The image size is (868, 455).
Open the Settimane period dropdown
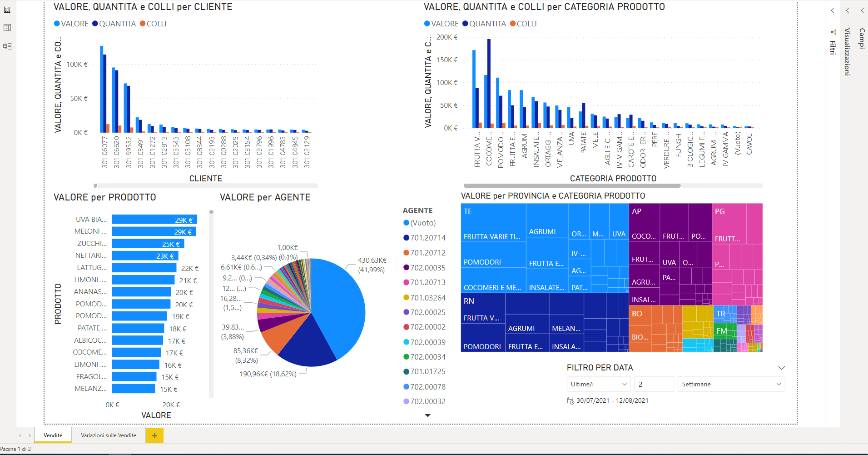coord(731,384)
